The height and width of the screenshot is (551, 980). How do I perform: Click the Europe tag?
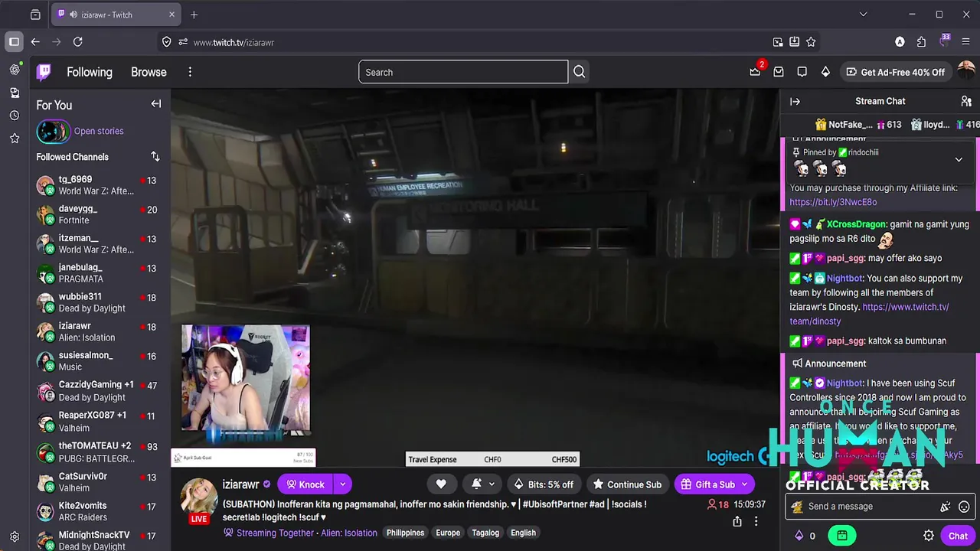[x=448, y=533]
